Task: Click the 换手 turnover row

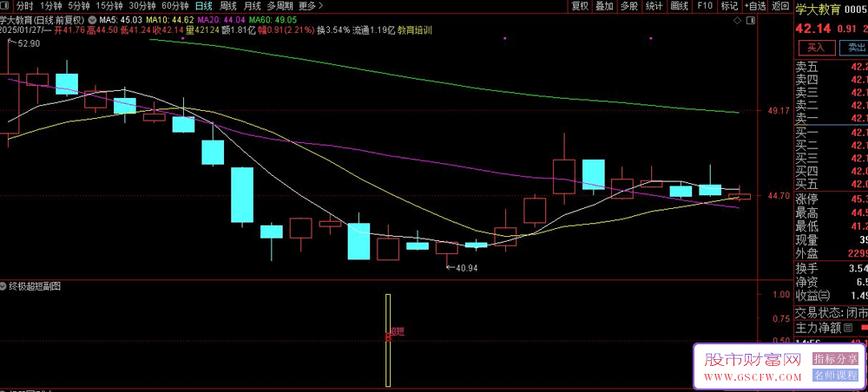Action: click(x=831, y=269)
